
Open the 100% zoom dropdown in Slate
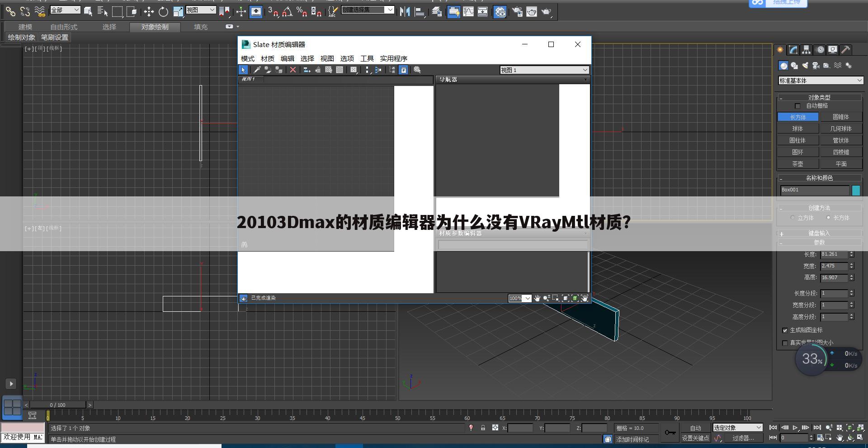(519, 298)
